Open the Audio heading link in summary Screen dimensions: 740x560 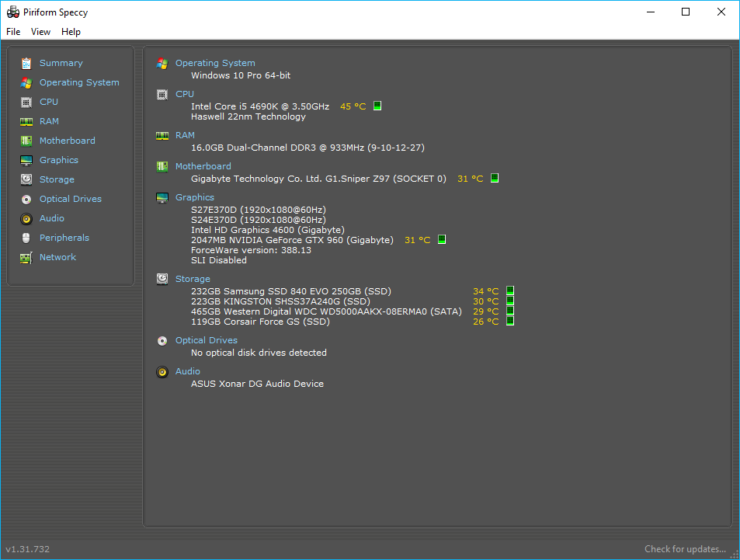pos(188,371)
